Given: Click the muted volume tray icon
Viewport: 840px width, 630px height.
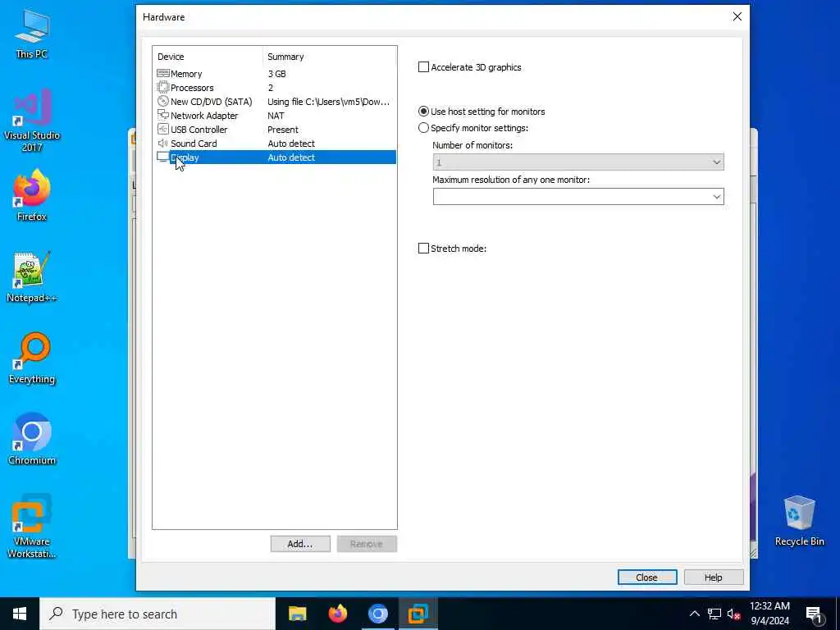Looking at the screenshot, I should pyautogui.click(x=733, y=614).
